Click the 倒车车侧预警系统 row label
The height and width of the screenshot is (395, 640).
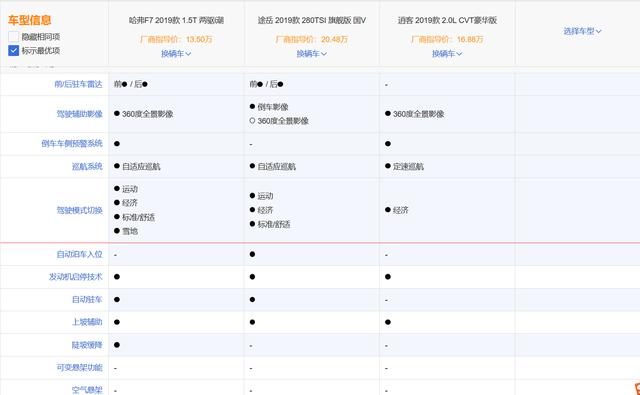[x=72, y=144]
